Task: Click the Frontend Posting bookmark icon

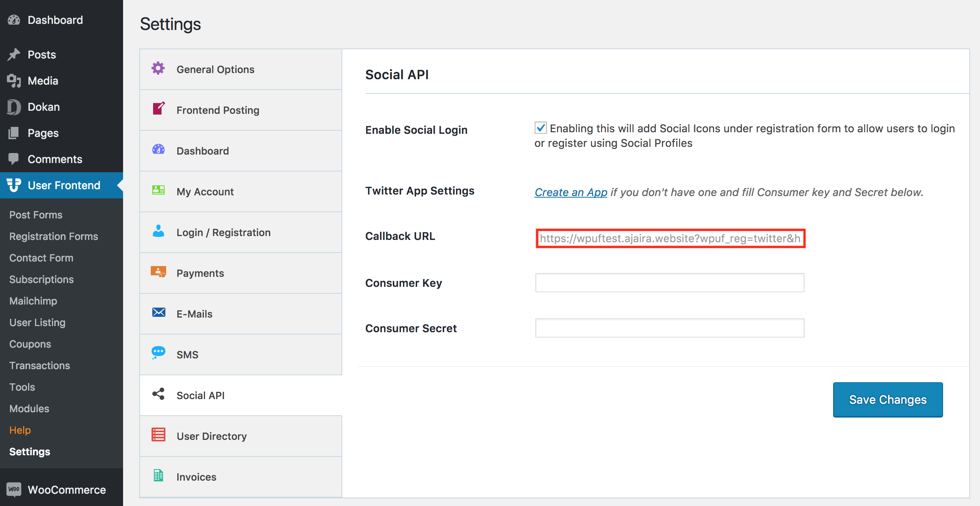Action: click(159, 109)
